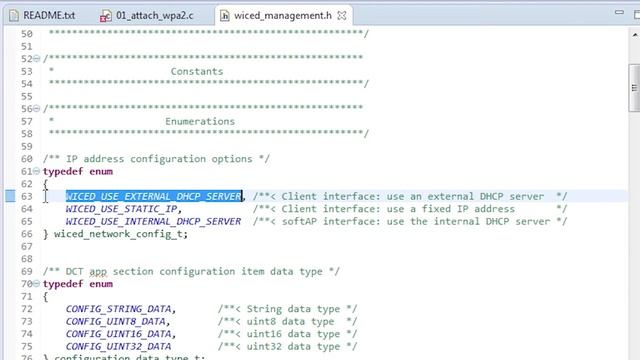
Task: Click CONFIG_UINT8_DATA enum value
Action: click(x=116, y=322)
